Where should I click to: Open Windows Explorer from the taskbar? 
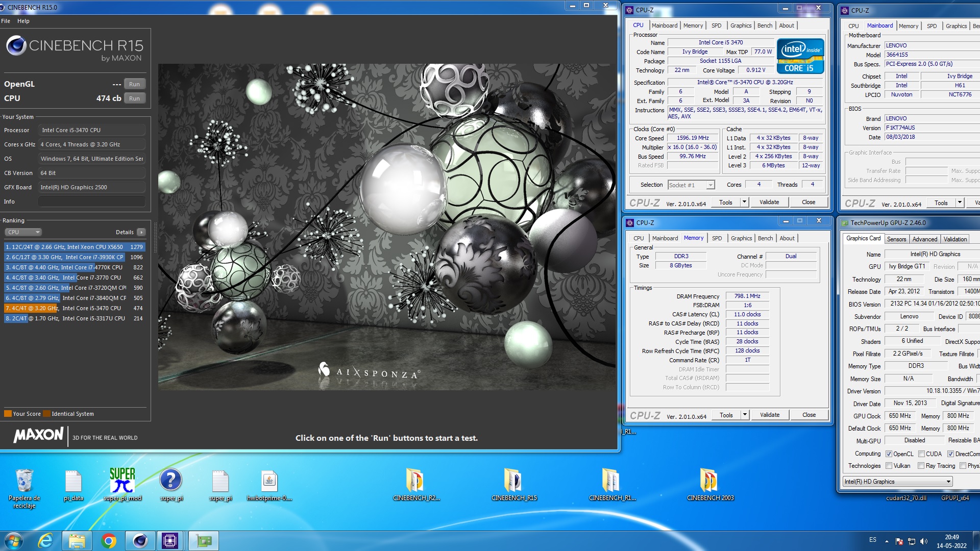point(77,541)
